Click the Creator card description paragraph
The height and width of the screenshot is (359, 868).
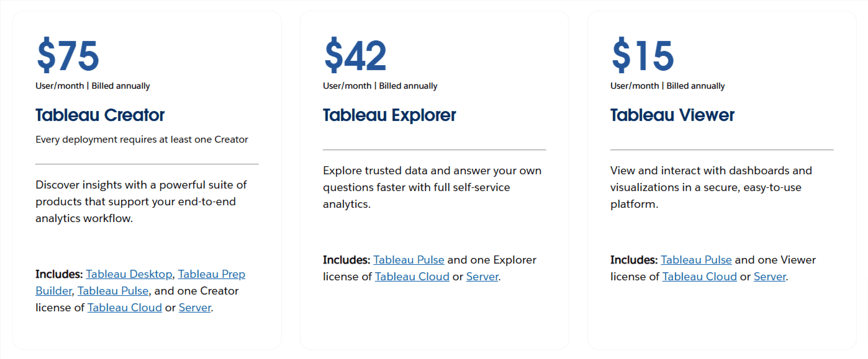point(141,201)
